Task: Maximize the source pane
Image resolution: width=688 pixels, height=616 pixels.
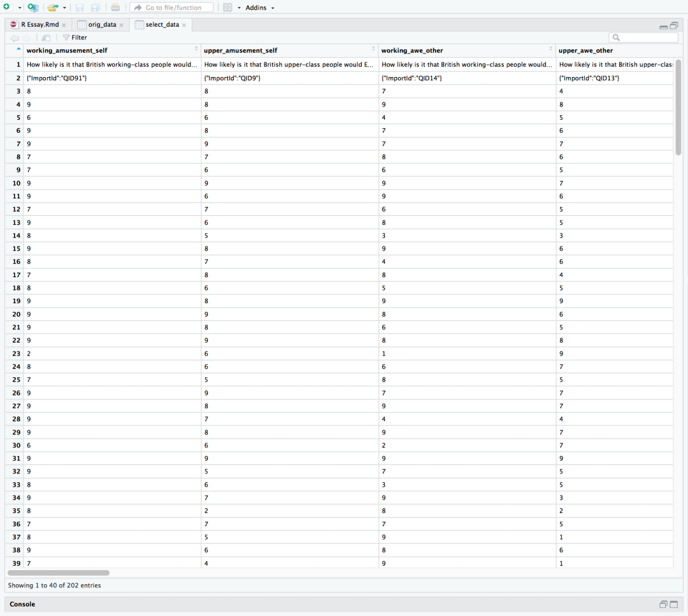Action: tap(674, 26)
